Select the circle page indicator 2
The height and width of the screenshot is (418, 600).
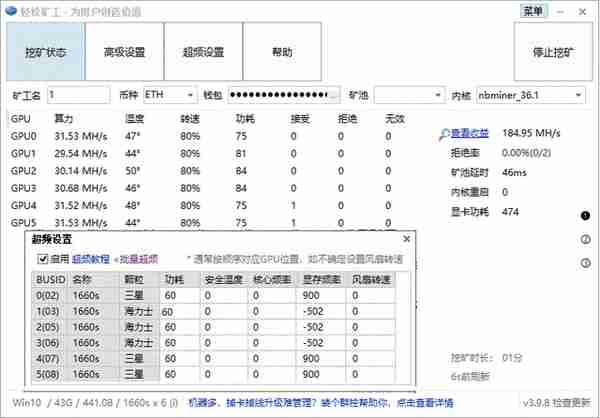click(x=585, y=239)
